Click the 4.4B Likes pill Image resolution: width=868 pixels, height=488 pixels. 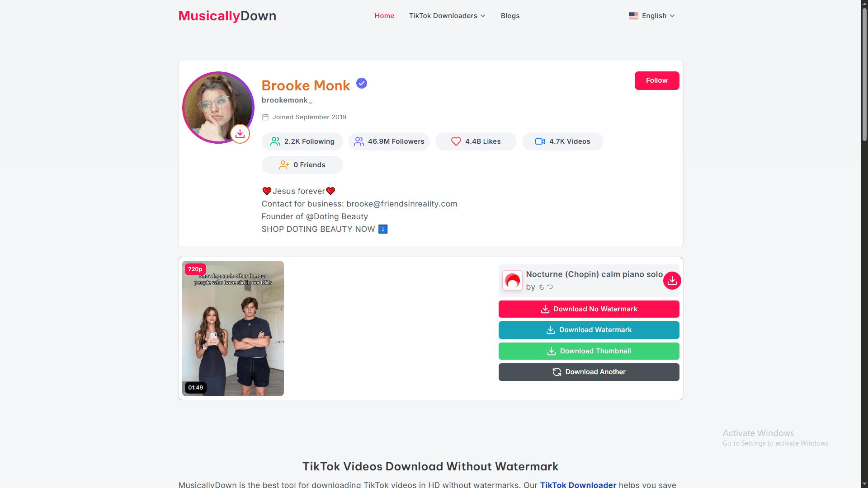tap(476, 141)
